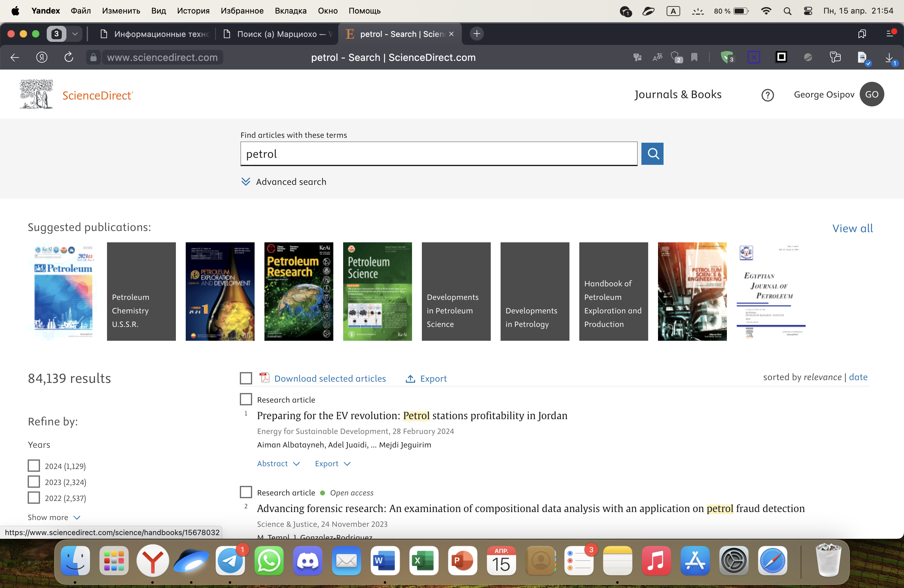Show more years in filter
The width and height of the screenshot is (904, 588).
pos(54,517)
